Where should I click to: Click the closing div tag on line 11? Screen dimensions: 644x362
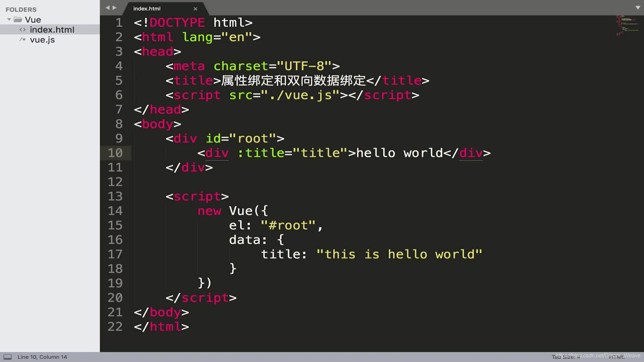coord(189,167)
